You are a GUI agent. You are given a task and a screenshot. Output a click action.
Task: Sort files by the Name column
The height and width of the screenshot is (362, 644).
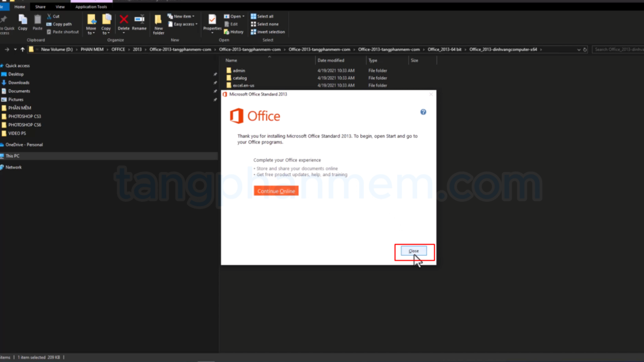[231, 60]
